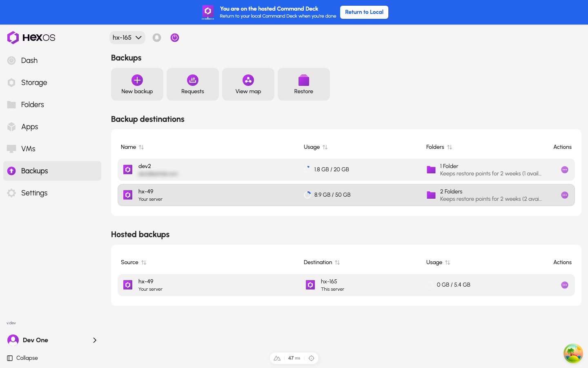Open the View map tile
588x368 pixels.
248,84
